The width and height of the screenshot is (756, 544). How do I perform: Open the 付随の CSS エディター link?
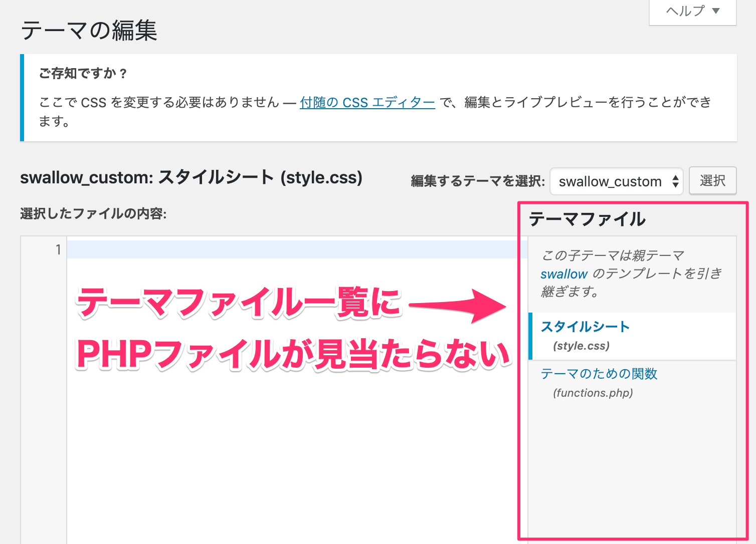[x=367, y=103]
